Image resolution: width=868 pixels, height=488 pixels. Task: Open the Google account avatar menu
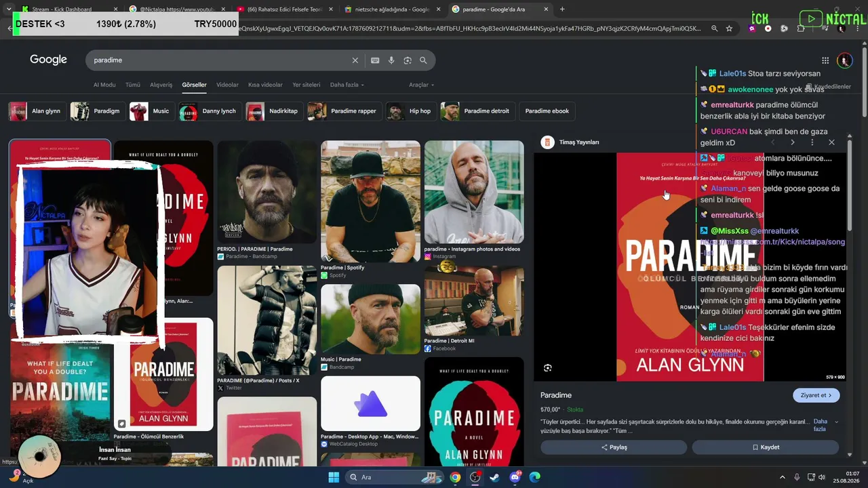pyautogui.click(x=844, y=60)
